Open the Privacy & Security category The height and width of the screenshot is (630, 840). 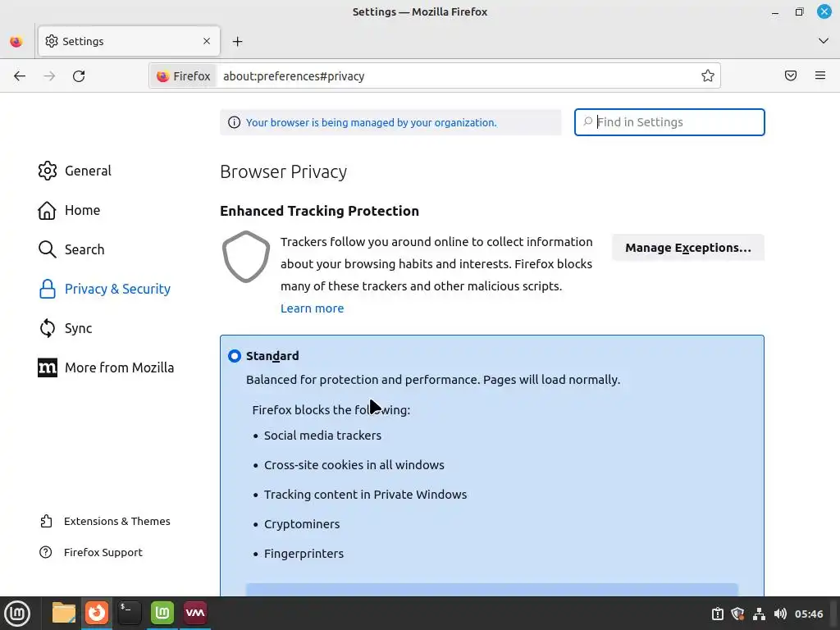click(117, 289)
